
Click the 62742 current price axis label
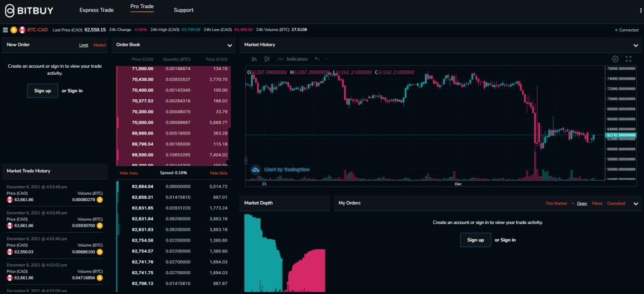point(621,135)
